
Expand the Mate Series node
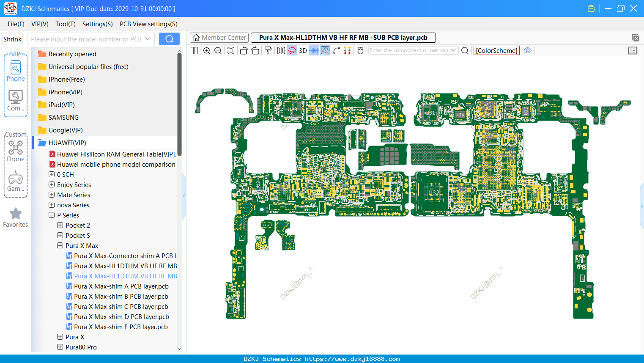pos(52,195)
